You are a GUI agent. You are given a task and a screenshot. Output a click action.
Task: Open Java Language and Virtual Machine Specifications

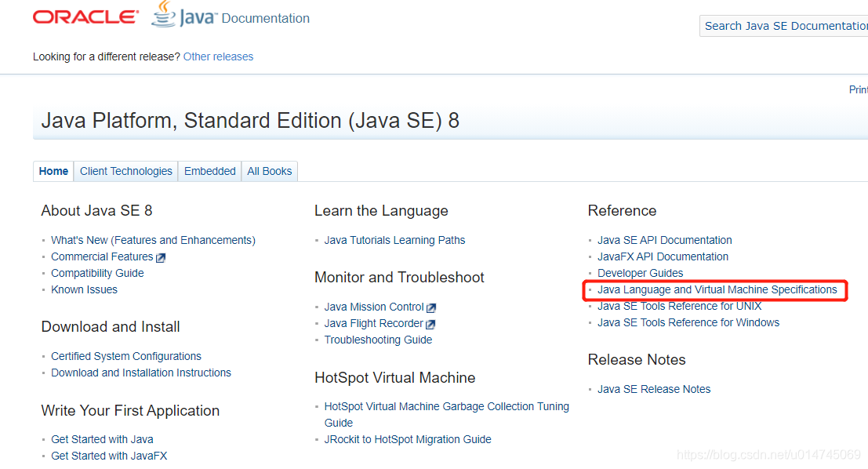point(717,289)
